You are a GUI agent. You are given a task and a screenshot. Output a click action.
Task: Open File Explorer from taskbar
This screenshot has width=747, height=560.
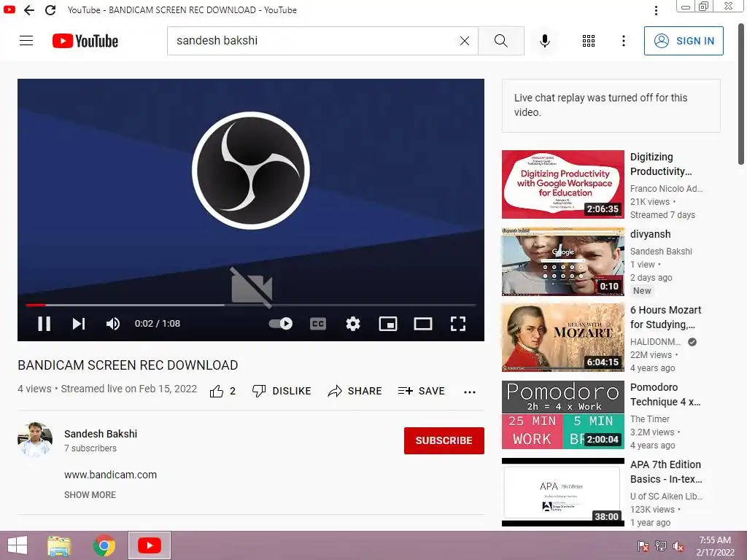click(x=59, y=545)
